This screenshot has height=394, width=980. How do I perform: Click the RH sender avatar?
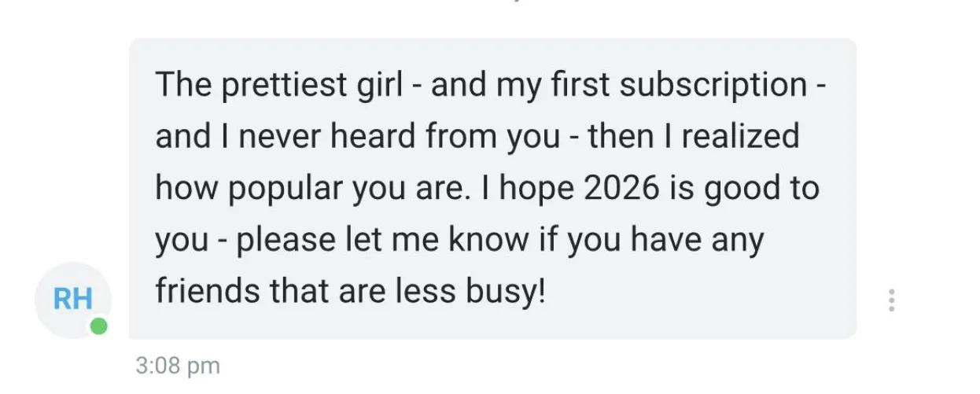click(72, 299)
